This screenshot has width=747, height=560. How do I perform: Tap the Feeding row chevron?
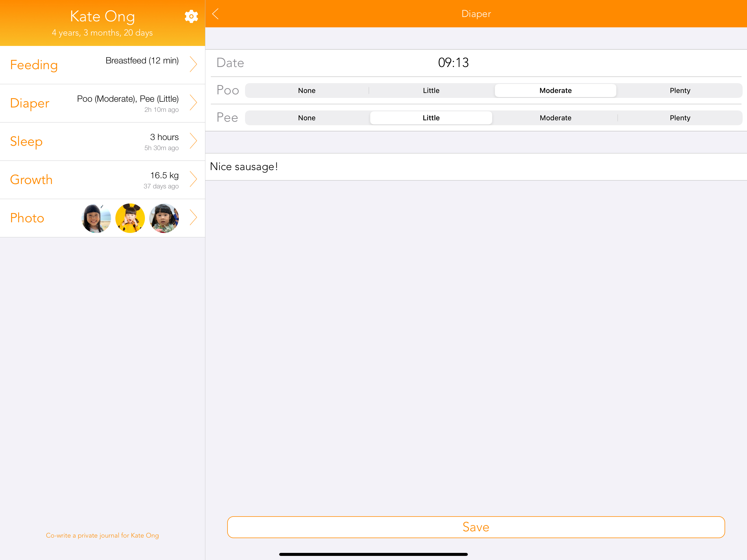193,64
